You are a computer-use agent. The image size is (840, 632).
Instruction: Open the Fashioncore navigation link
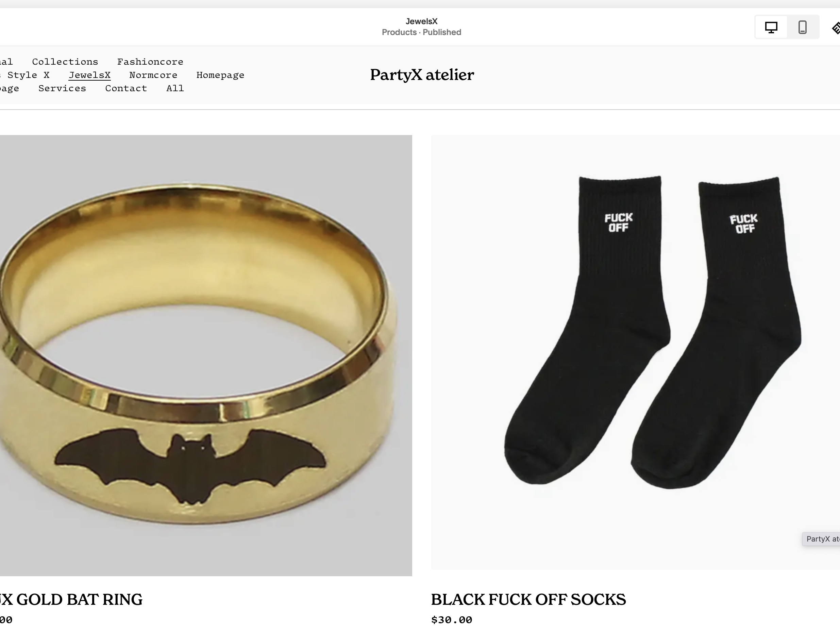[150, 62]
